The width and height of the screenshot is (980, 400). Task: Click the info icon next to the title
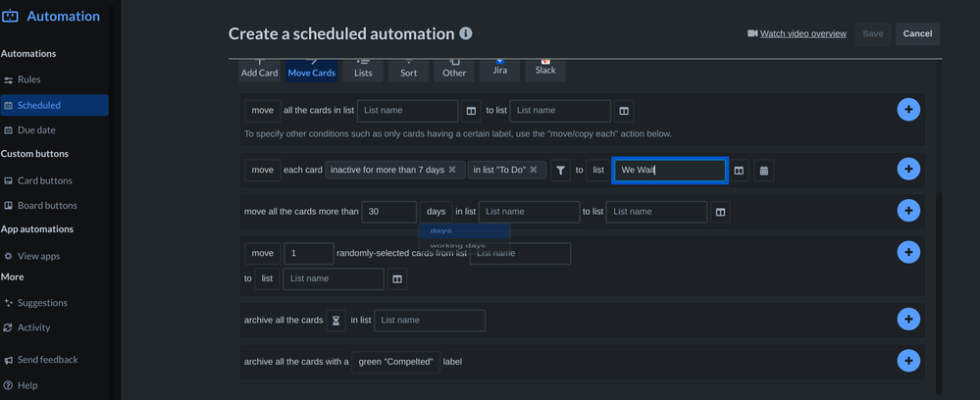466,33
